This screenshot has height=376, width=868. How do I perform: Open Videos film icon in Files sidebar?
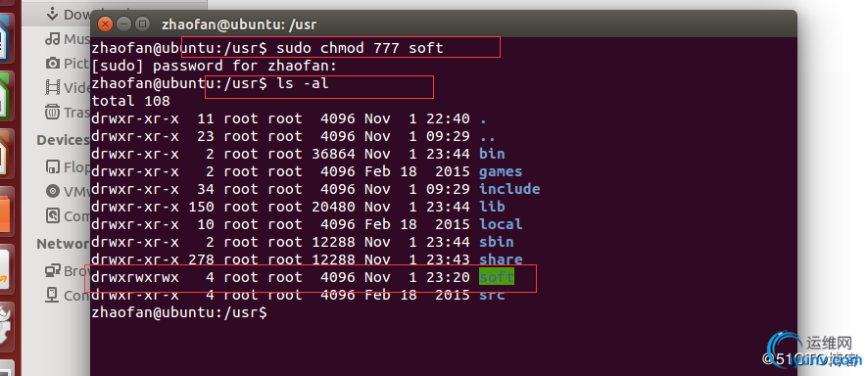coord(53,87)
